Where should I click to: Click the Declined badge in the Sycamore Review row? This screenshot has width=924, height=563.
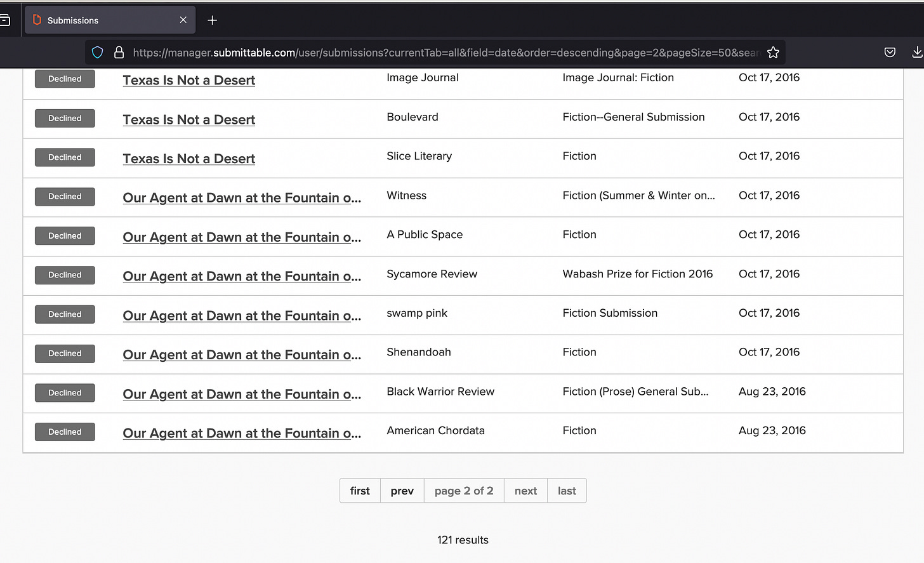[x=65, y=275]
